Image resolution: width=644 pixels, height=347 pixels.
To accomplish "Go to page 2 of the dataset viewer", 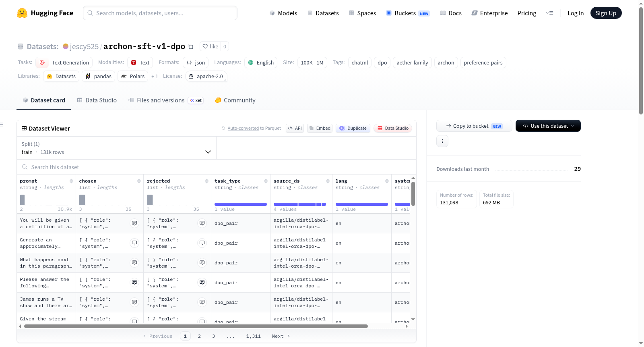I will (x=199, y=336).
